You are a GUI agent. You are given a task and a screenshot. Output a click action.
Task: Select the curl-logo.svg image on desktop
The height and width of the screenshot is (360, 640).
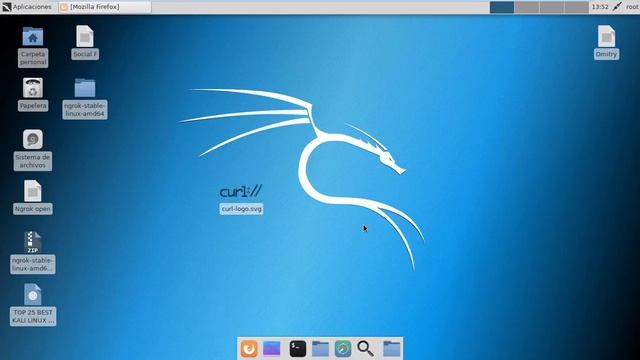241,191
